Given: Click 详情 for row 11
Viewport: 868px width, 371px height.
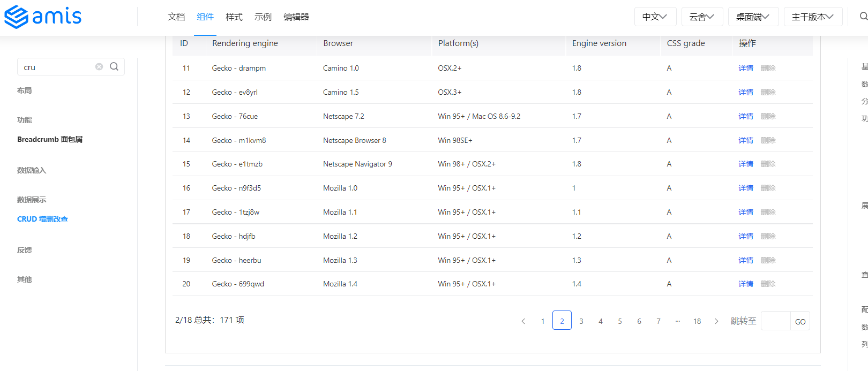Looking at the screenshot, I should click(x=746, y=68).
